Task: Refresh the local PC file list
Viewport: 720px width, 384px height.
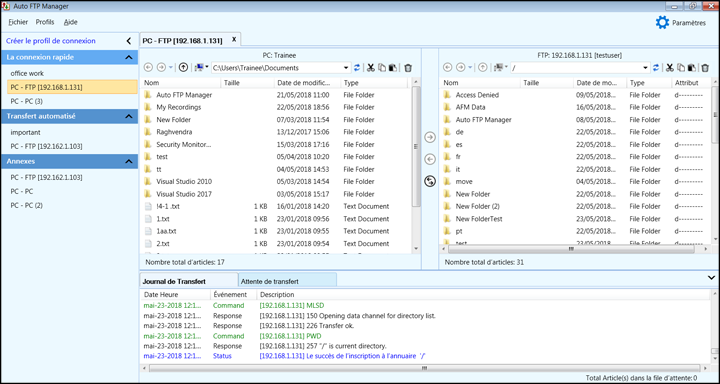Action: 357,68
